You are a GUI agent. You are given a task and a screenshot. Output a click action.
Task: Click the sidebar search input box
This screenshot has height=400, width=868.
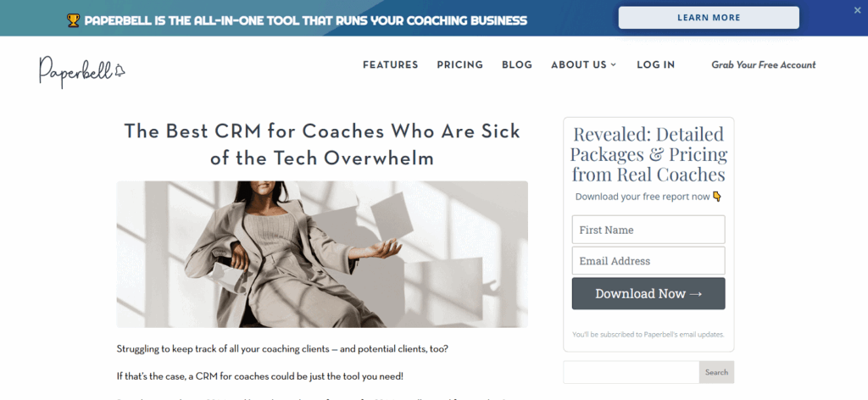[x=631, y=372]
